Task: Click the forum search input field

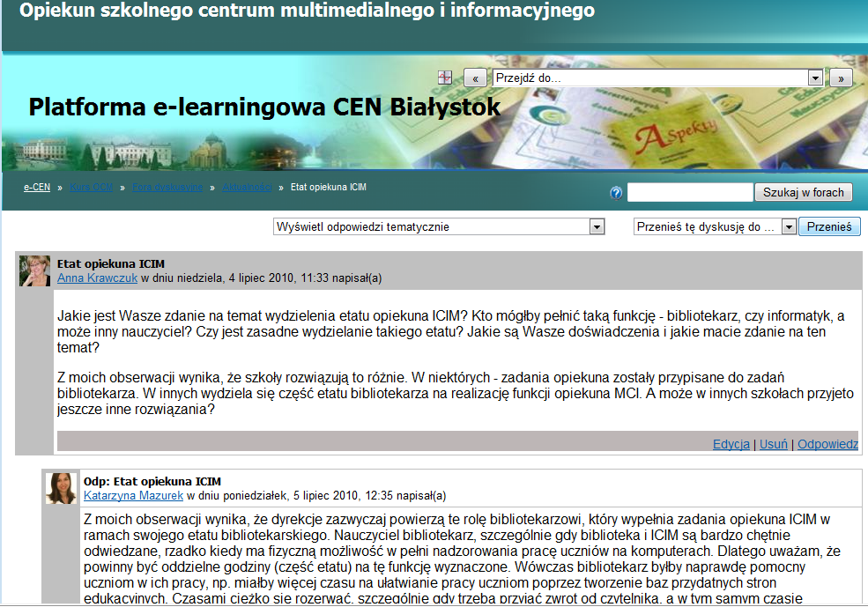Action: point(690,193)
